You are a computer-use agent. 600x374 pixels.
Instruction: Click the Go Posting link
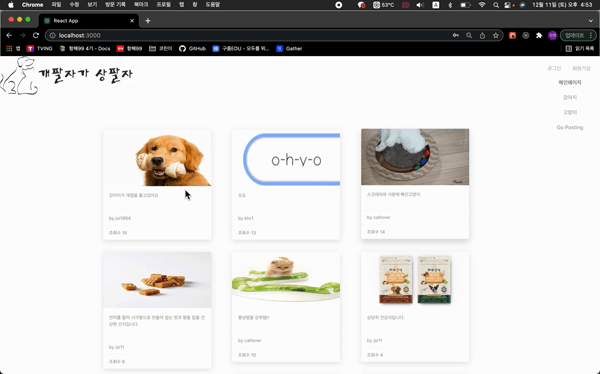click(570, 127)
